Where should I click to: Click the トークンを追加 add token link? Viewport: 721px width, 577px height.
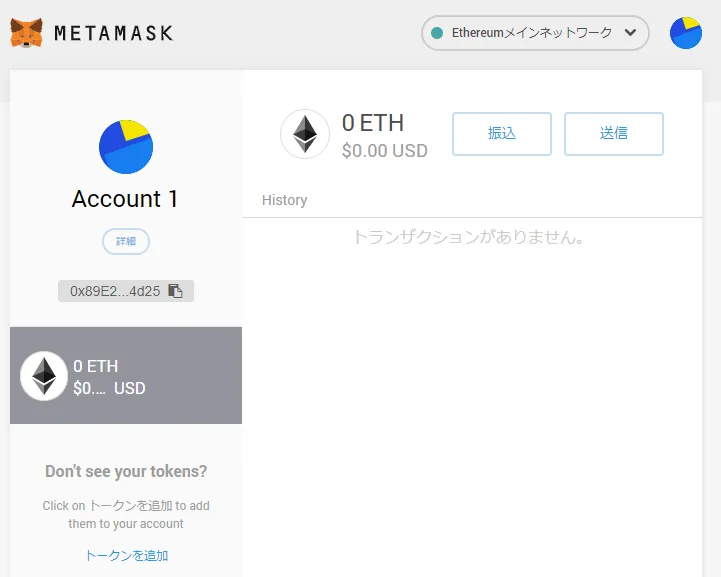pos(126,555)
